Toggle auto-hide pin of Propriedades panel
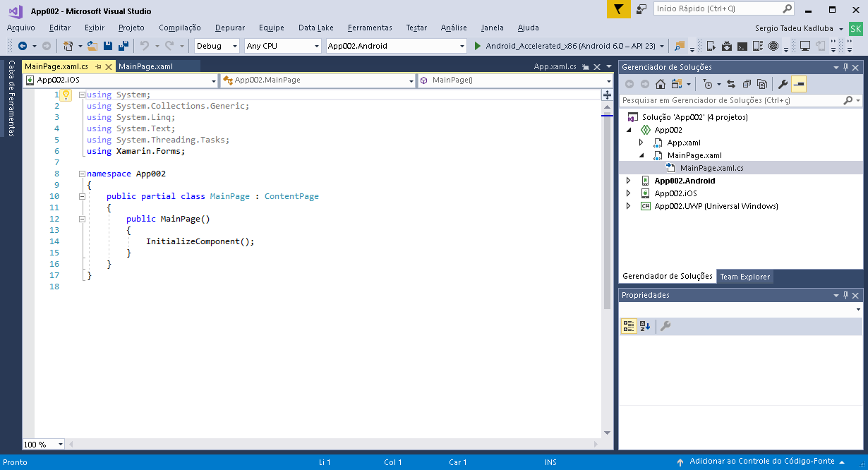 coord(846,295)
